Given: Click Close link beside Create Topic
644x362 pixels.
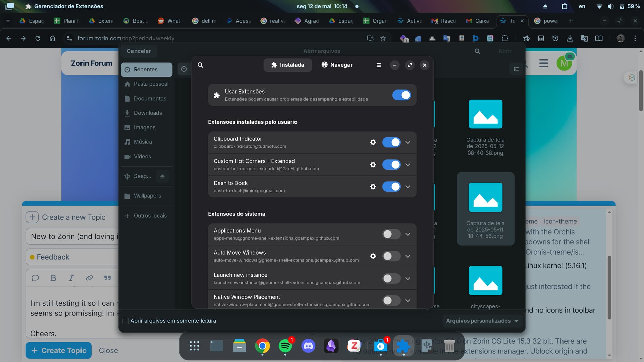Looking at the screenshot, I should click(108, 350).
